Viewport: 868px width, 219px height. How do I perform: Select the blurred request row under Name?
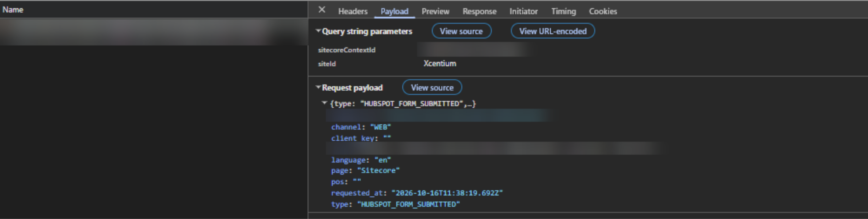(154, 32)
